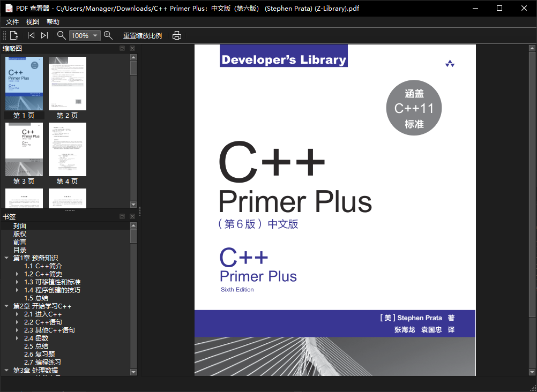Expand 2.3 其他C++语句 bookmark
Viewport: 537px width, 392px height.
coord(17,330)
